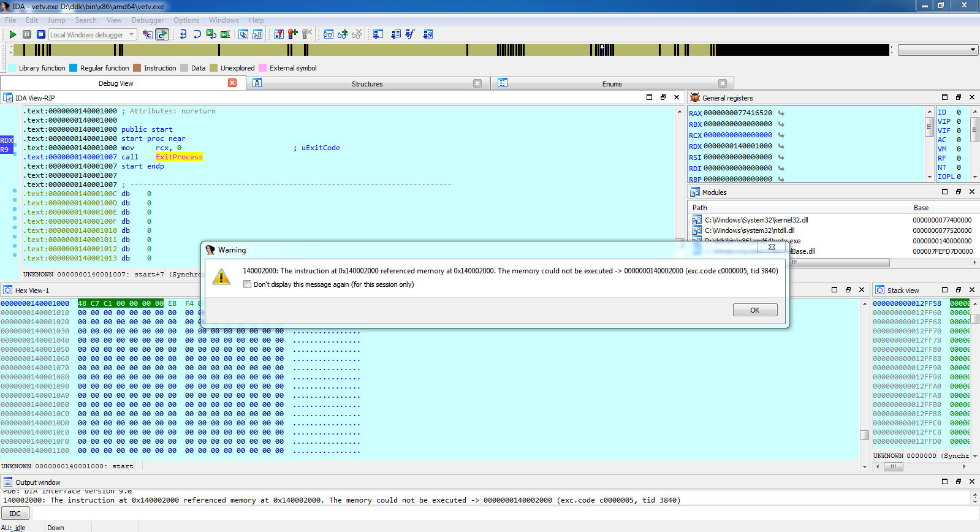980x532 pixels.
Task: Switch to the Structures tab
Action: tap(367, 84)
